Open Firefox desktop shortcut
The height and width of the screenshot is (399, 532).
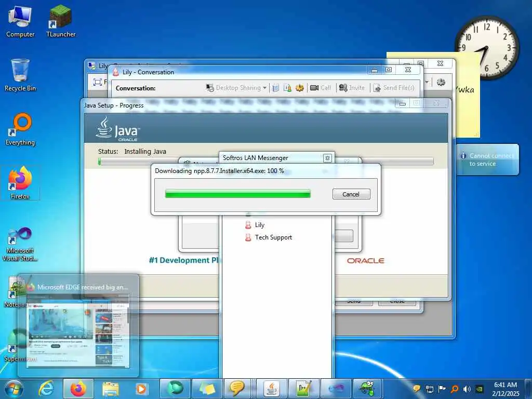[20, 183]
